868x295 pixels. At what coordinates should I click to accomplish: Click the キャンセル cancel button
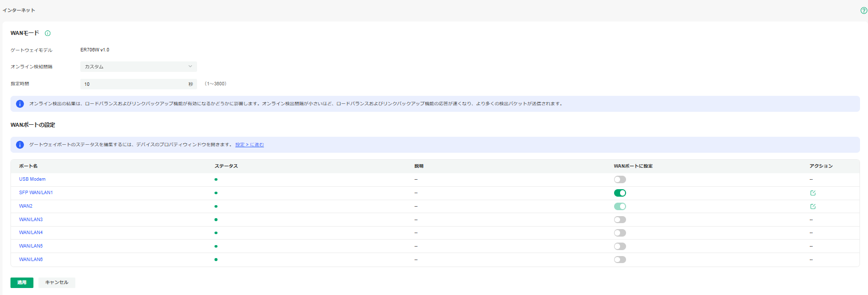pyautogui.click(x=57, y=283)
